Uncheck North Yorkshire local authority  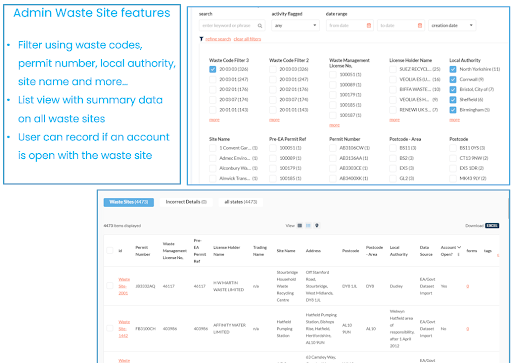(453, 69)
